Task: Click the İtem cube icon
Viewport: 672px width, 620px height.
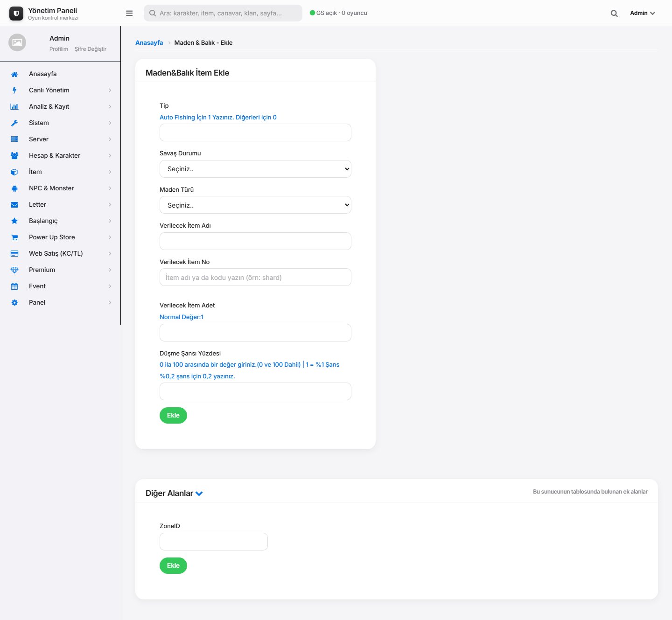Action: point(14,172)
